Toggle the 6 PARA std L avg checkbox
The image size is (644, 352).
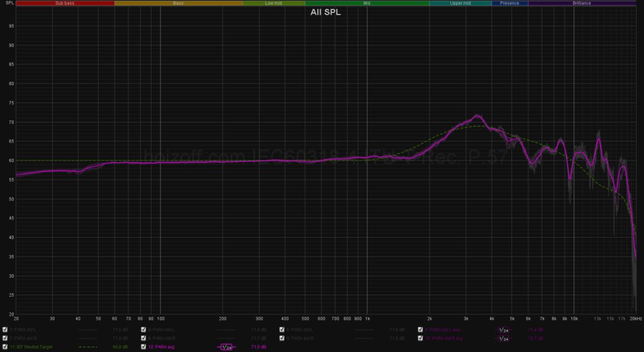pos(420,329)
